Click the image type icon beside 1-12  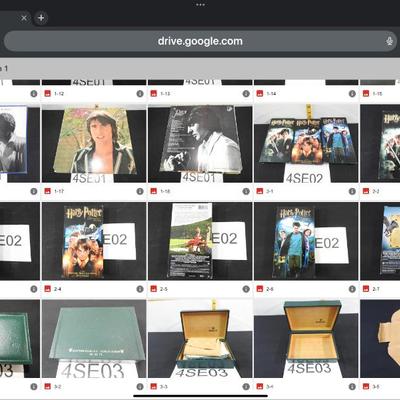pyautogui.click(x=48, y=94)
